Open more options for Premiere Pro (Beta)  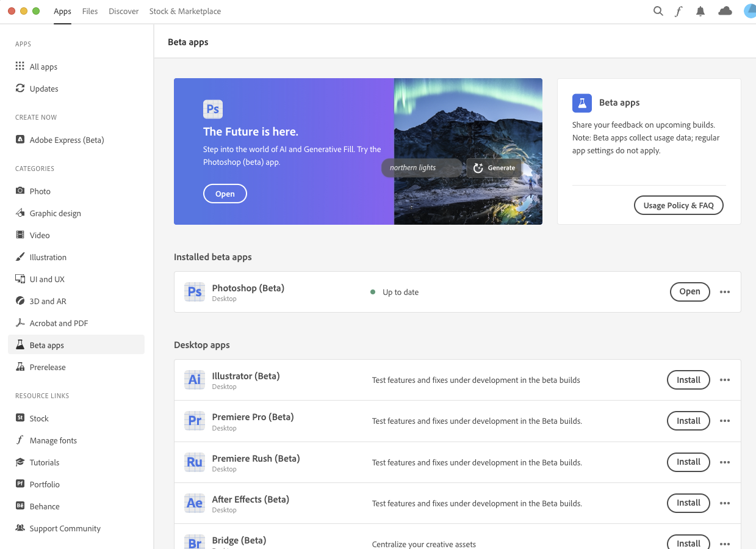[x=725, y=421]
